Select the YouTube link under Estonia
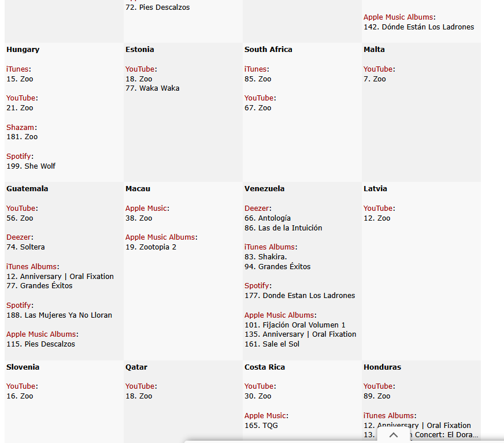This screenshot has width=504, height=443. point(140,69)
